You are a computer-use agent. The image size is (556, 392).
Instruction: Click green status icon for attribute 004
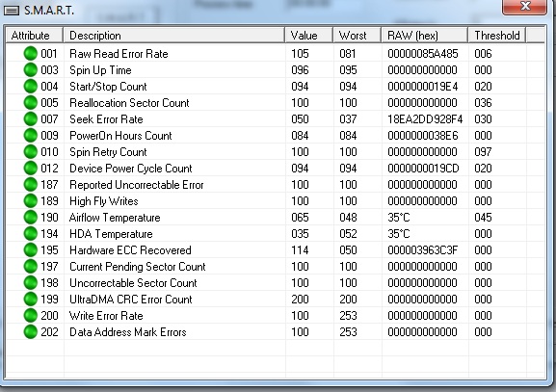31,86
